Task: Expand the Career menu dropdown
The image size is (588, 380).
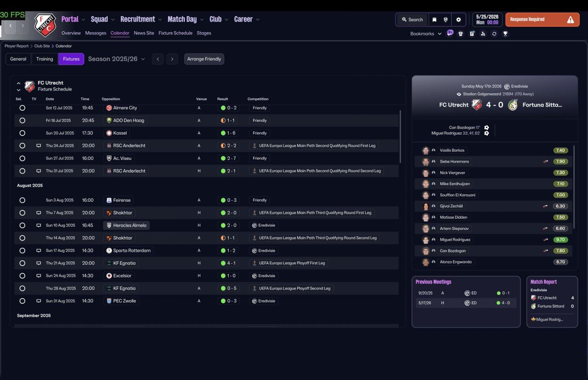Action: [x=258, y=19]
